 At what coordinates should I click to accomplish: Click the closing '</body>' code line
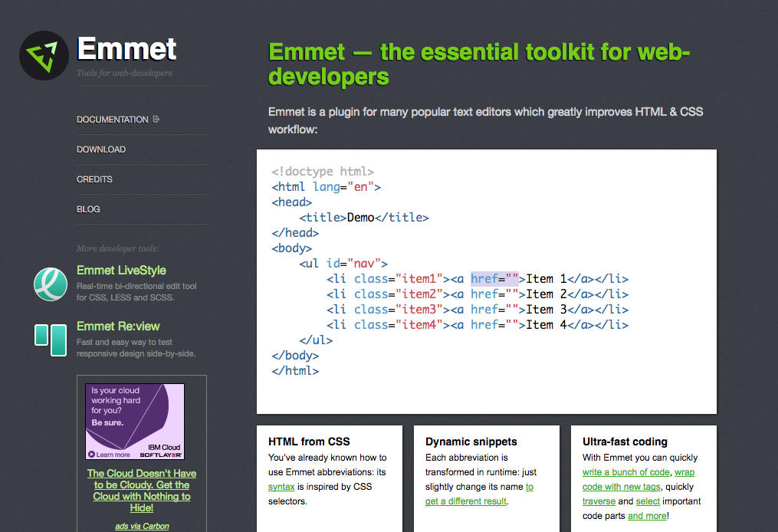point(295,356)
